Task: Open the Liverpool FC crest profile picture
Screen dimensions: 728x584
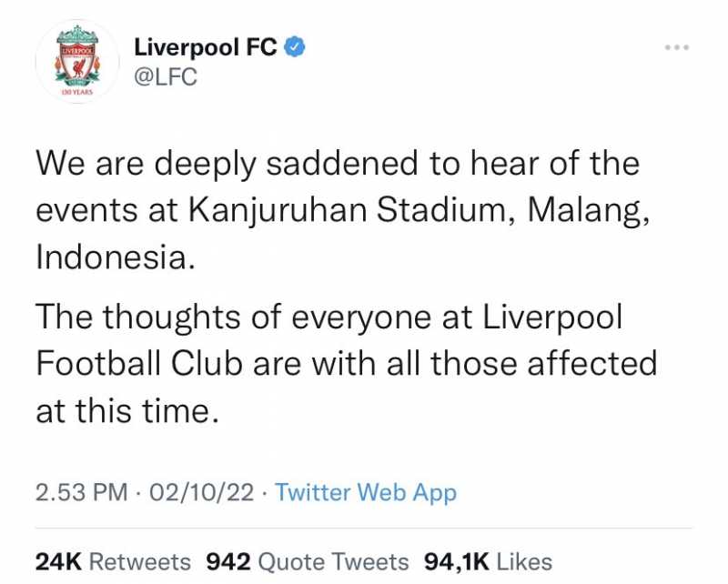Action: pos(77,62)
